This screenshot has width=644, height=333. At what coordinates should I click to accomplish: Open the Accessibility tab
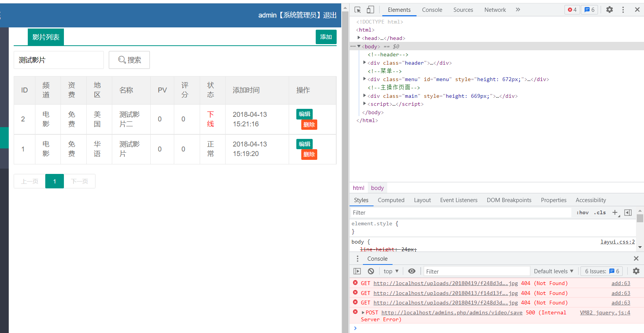coord(591,200)
